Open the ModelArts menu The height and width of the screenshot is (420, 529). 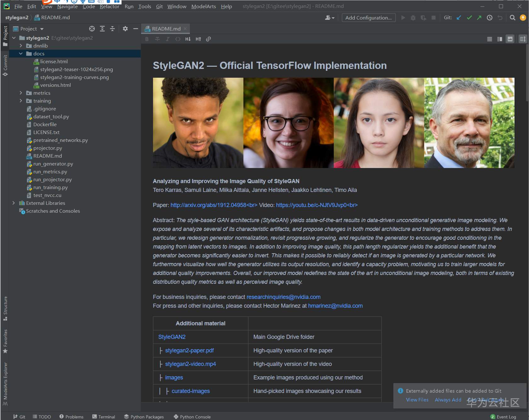(x=203, y=6)
